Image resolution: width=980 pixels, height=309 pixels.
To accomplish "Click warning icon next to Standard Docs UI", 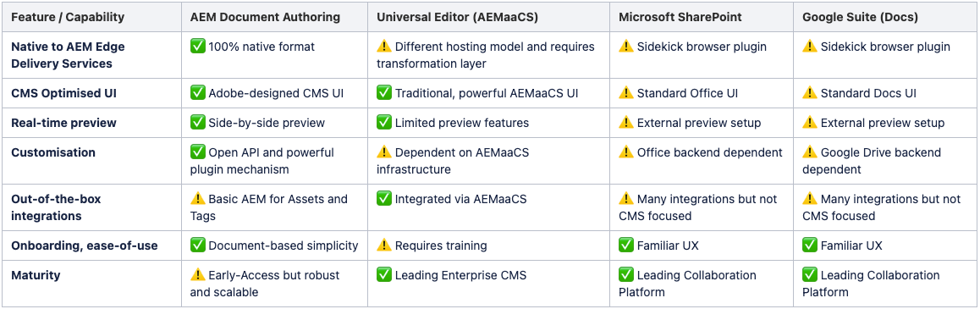I will [809, 93].
